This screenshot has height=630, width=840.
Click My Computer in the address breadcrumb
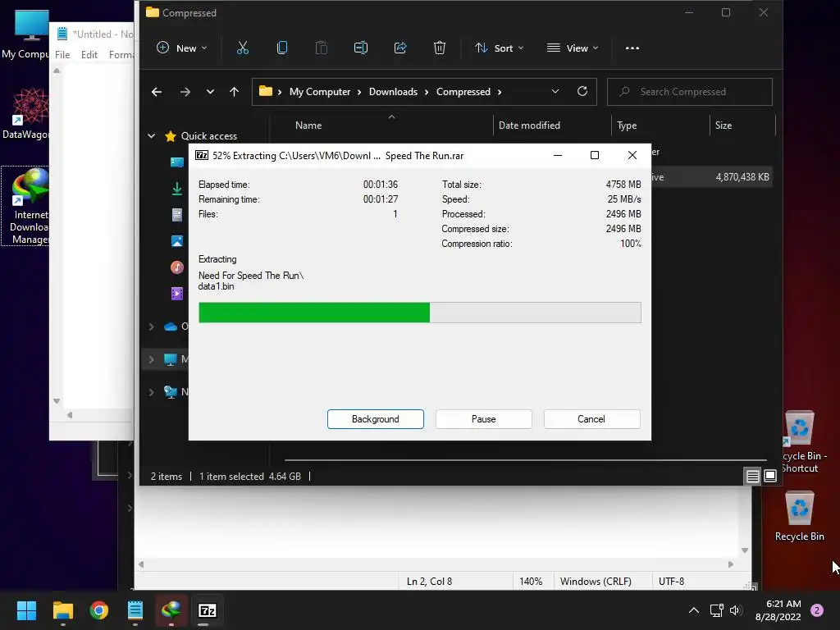320,92
